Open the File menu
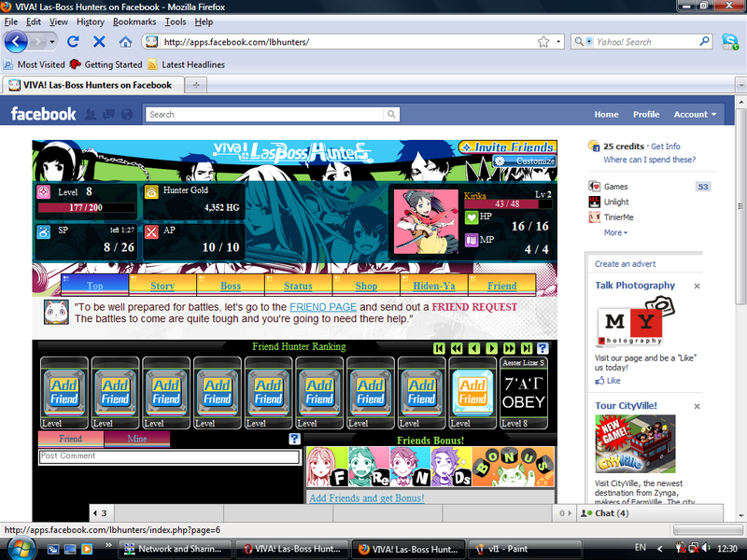The height and width of the screenshot is (560, 747). tap(10, 21)
